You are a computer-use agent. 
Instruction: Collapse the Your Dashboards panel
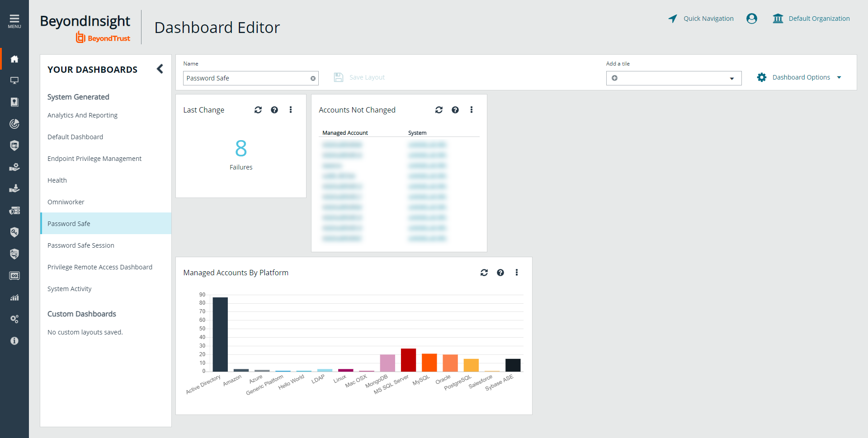pos(160,69)
